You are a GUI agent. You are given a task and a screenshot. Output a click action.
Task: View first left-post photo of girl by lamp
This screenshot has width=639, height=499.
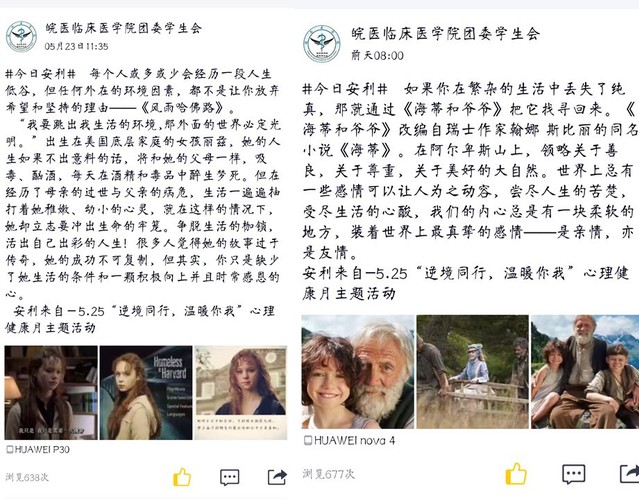[x=51, y=393]
